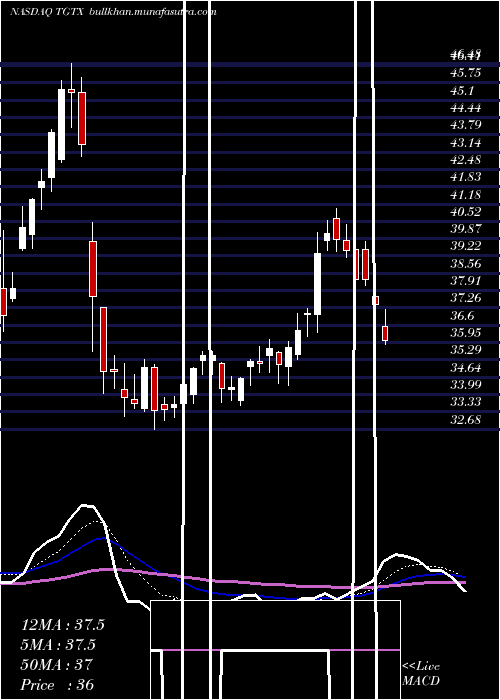Select the 33.33 price axis label
This screenshot has width=500, height=700.
[x=466, y=402]
